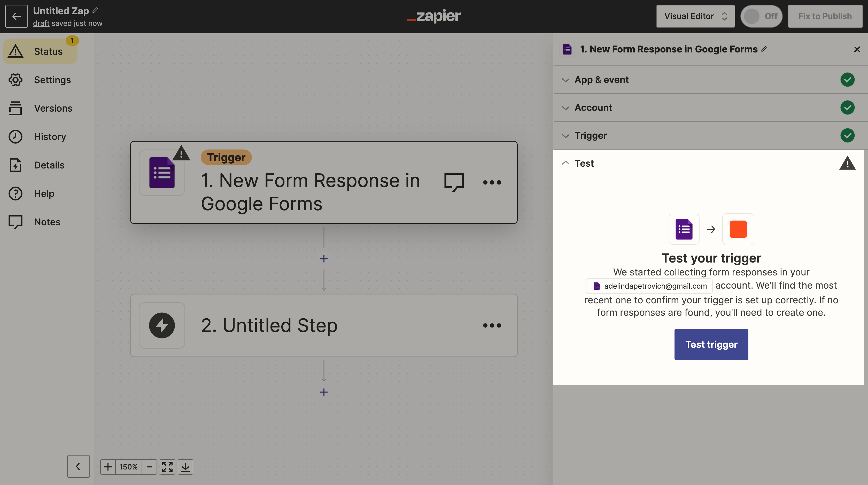
Task: Close the step configuration panel
Action: (x=857, y=50)
